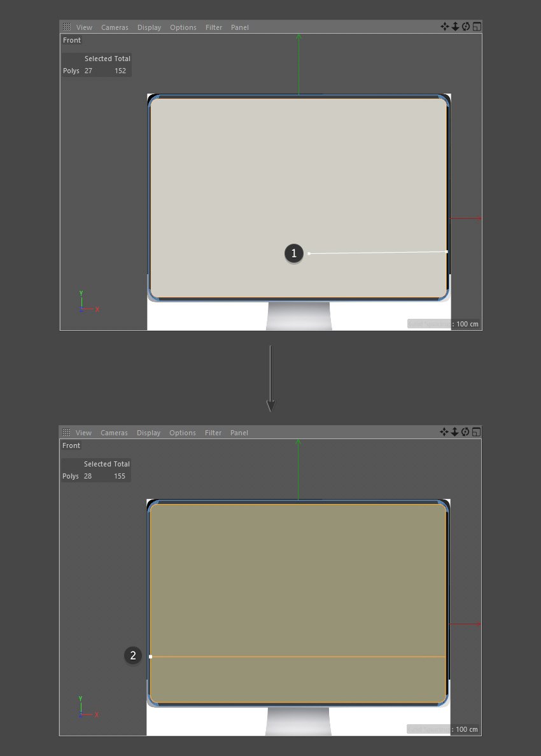Open the Options menu
541x756 pixels.
(183, 27)
